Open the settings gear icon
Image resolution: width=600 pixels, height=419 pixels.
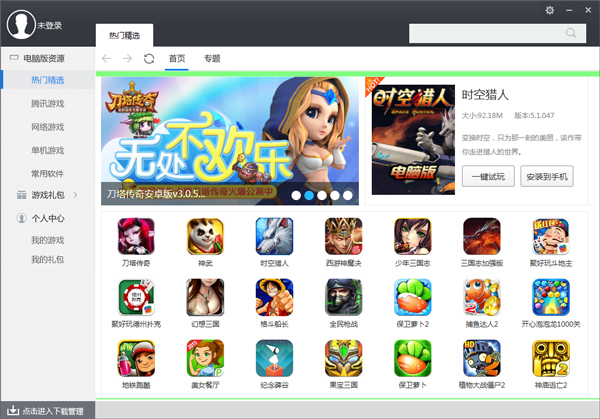(549, 10)
